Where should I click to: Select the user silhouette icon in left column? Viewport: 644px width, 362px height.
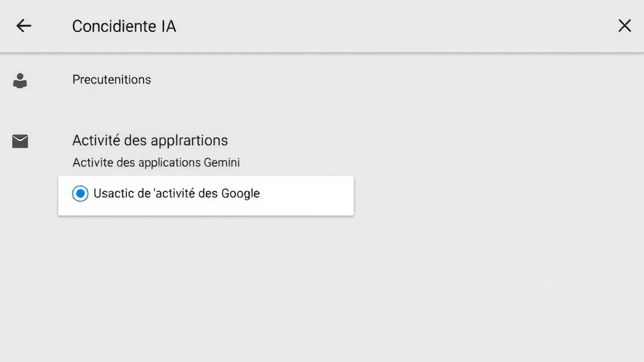pyautogui.click(x=20, y=80)
